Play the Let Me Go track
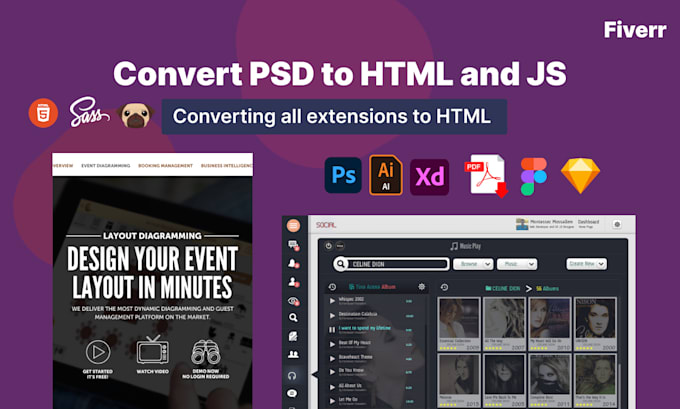 [x=332, y=401]
